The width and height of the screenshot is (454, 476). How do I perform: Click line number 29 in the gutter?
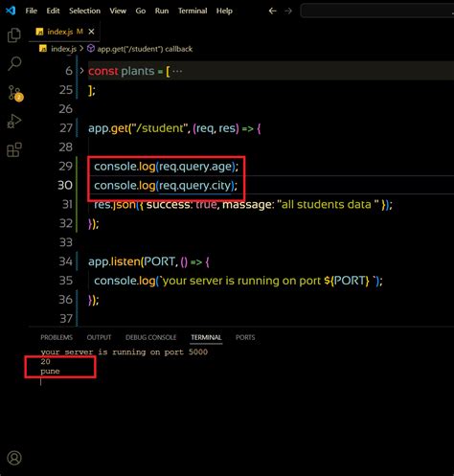pyautogui.click(x=65, y=166)
